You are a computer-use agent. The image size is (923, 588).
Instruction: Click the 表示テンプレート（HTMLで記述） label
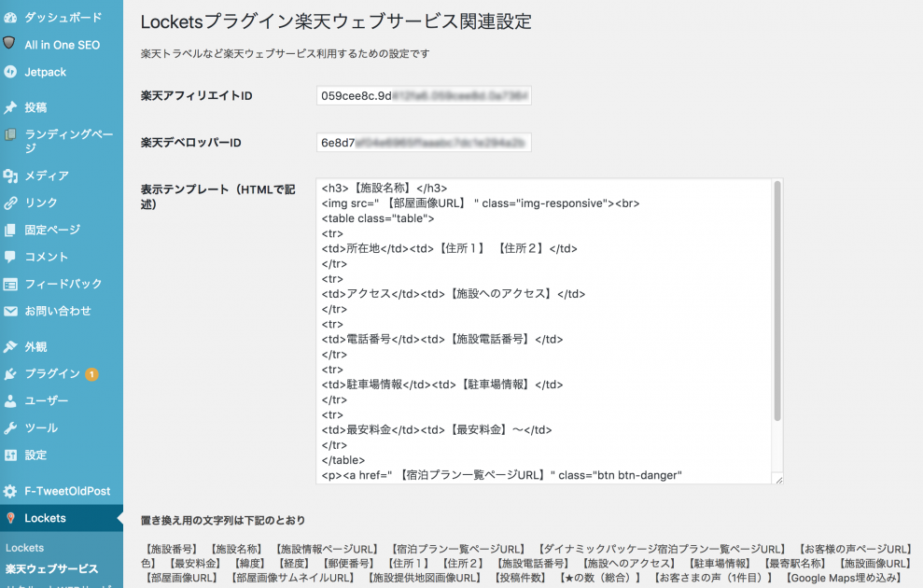pos(217,197)
